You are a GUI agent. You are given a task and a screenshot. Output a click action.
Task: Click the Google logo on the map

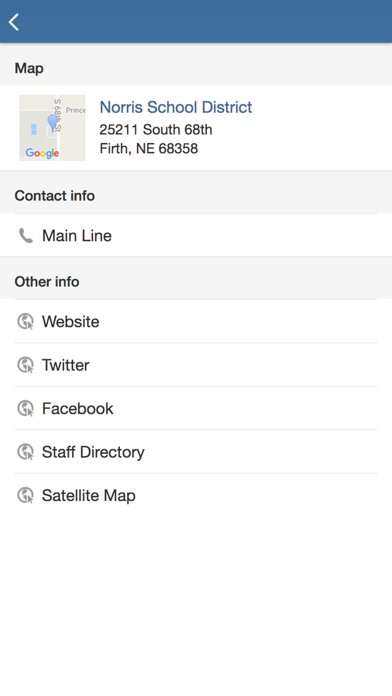coord(42,153)
